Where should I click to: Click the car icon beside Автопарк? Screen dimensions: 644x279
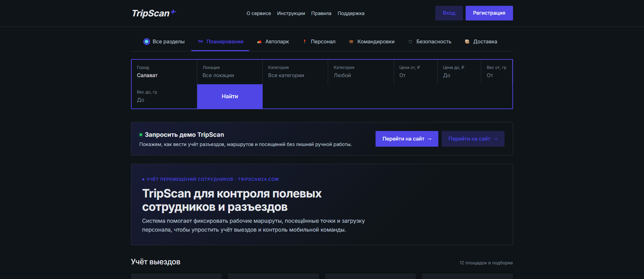(260, 42)
